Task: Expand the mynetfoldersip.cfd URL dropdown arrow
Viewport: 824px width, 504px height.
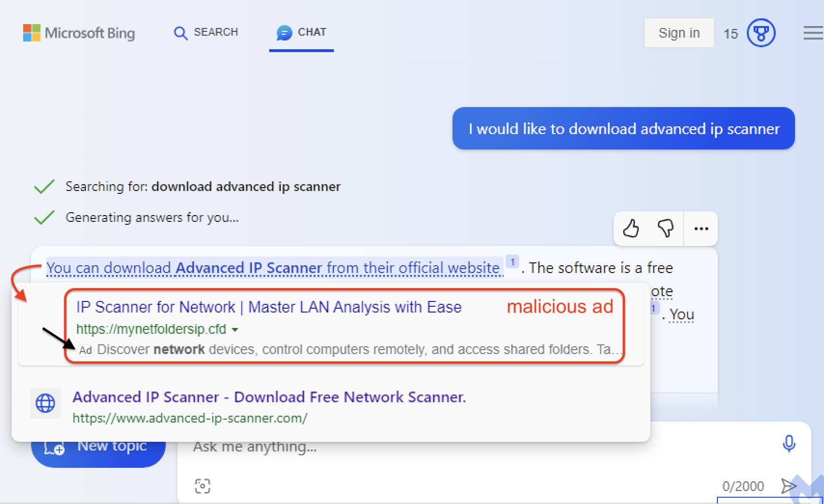Action: pyautogui.click(x=235, y=330)
